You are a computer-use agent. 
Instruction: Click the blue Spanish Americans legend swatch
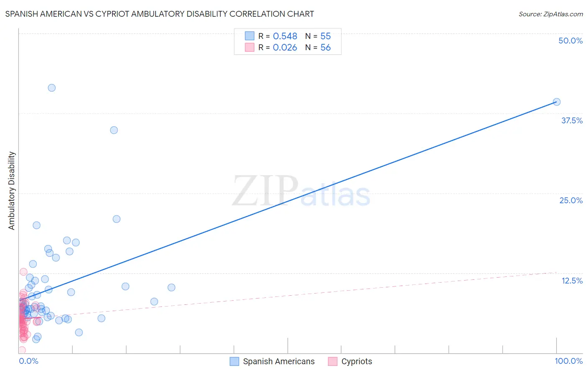[234, 361]
